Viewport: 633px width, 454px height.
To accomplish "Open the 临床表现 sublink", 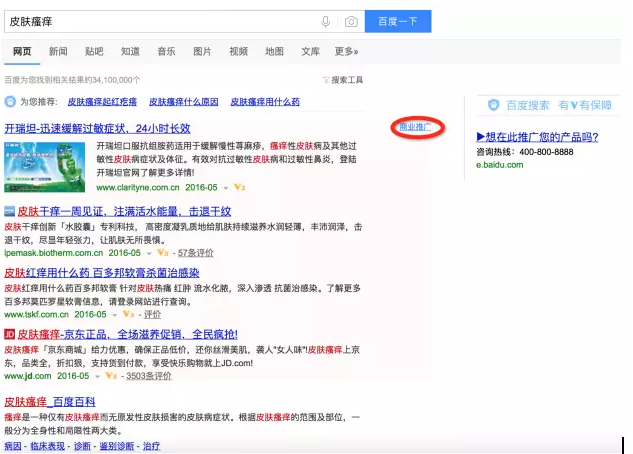I will [x=48, y=446].
